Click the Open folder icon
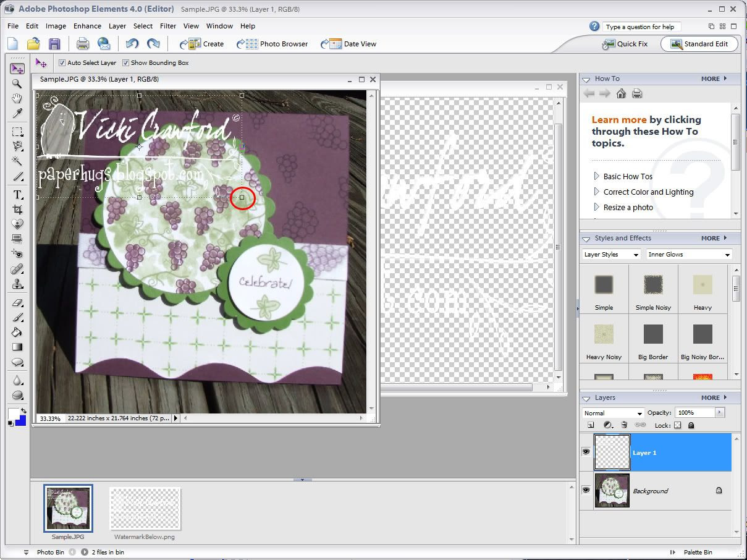Viewport: 747px width, 560px height. [x=33, y=44]
